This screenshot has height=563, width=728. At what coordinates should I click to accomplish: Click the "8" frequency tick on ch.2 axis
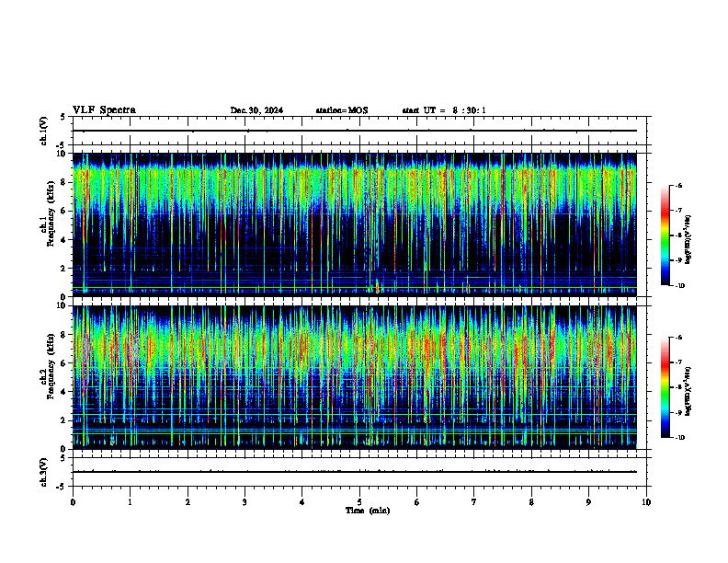[64, 335]
